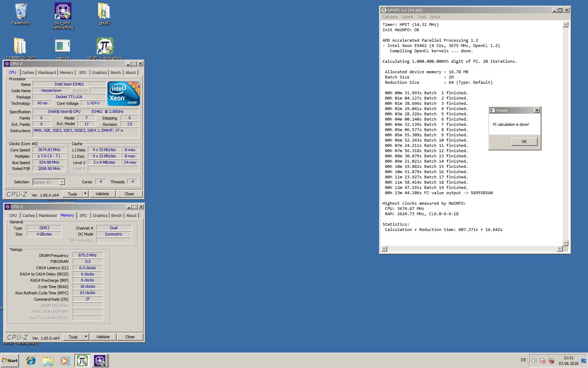
Task: Click the Core Speed 3674.83 MHz value
Action: [49, 150]
